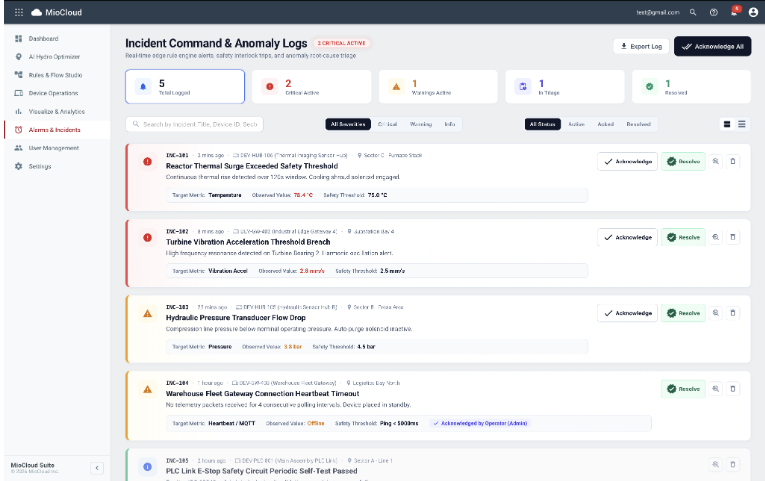The image size is (765, 481).
Task: Click the MioCloud cloud logo
Action: click(x=37, y=12)
